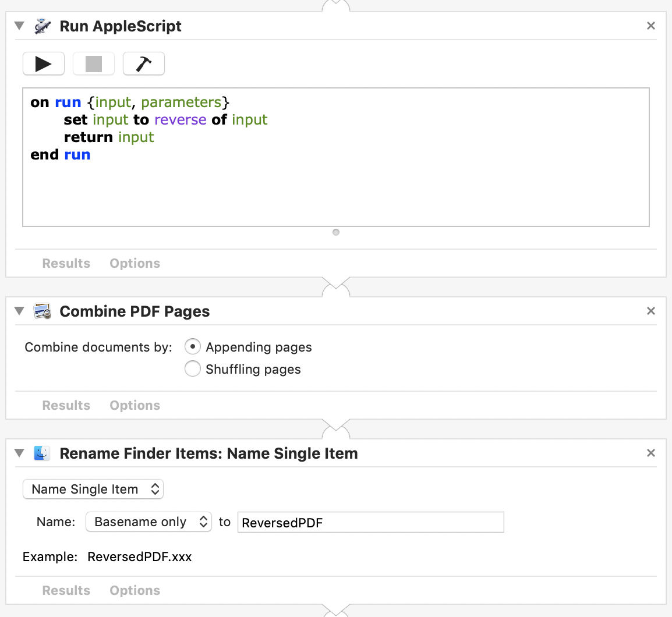Image resolution: width=672 pixels, height=617 pixels.
Task: Click the script editor resize handle
Action: (x=336, y=232)
